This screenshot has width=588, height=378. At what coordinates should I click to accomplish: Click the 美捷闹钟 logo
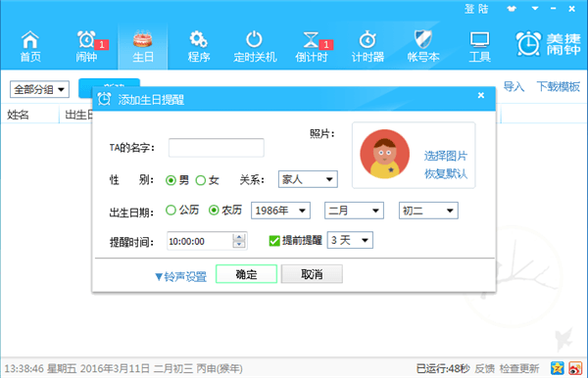[x=549, y=44]
